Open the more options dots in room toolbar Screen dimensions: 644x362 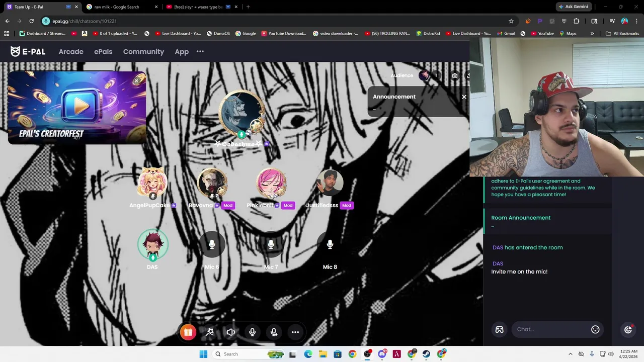click(x=295, y=332)
